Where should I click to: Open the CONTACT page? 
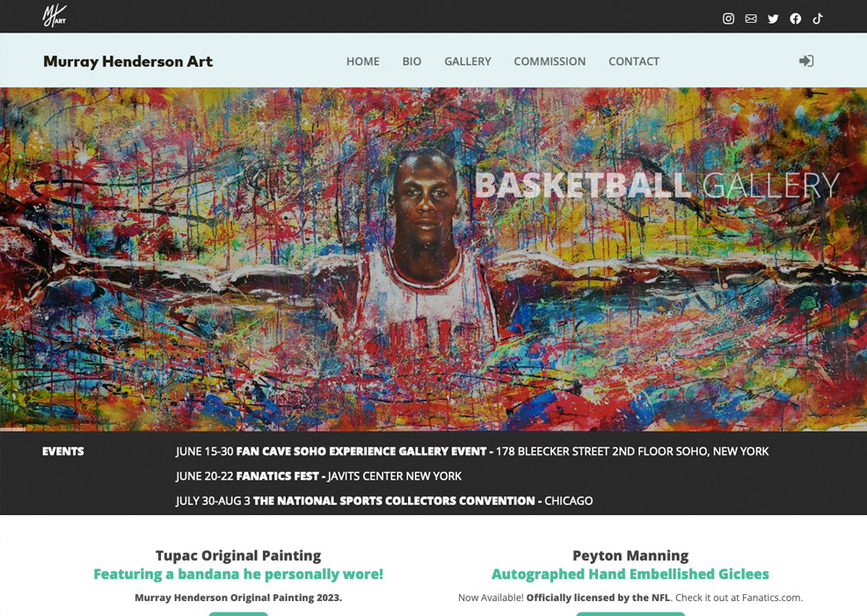pos(634,62)
